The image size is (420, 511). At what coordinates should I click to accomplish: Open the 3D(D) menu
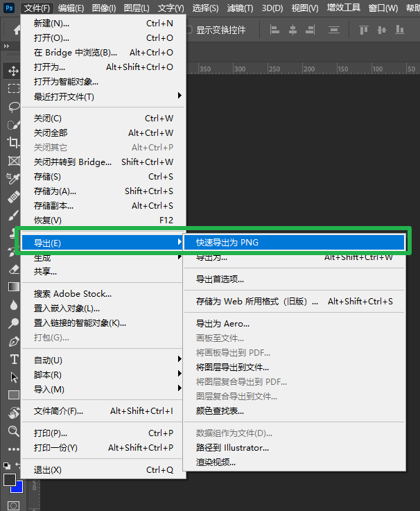coord(272,8)
